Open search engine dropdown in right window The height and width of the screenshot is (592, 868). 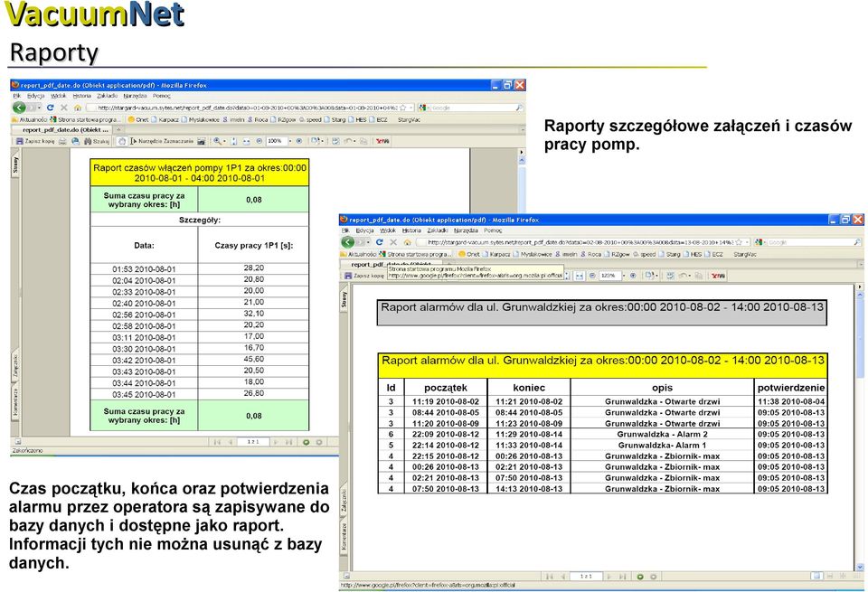(x=765, y=242)
